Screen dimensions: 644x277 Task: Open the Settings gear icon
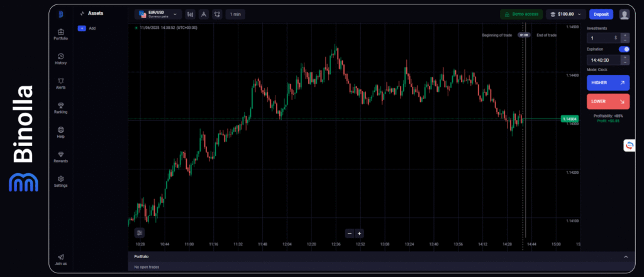tap(61, 179)
